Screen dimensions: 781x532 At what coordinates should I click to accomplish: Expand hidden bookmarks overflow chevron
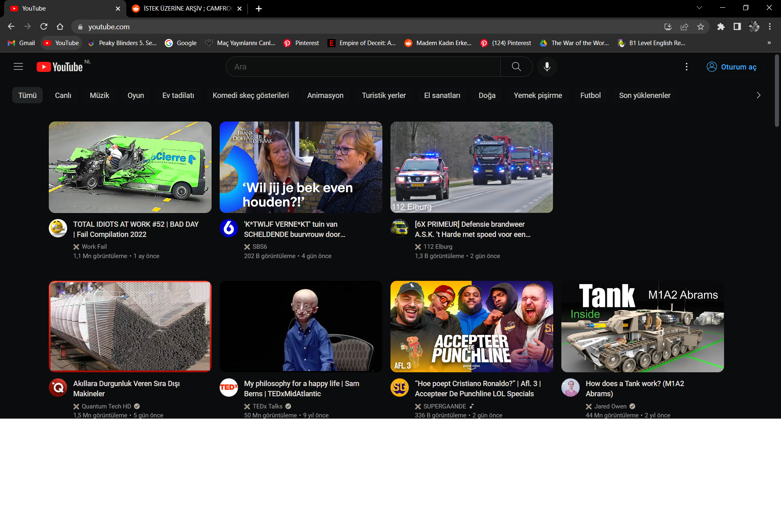click(769, 43)
